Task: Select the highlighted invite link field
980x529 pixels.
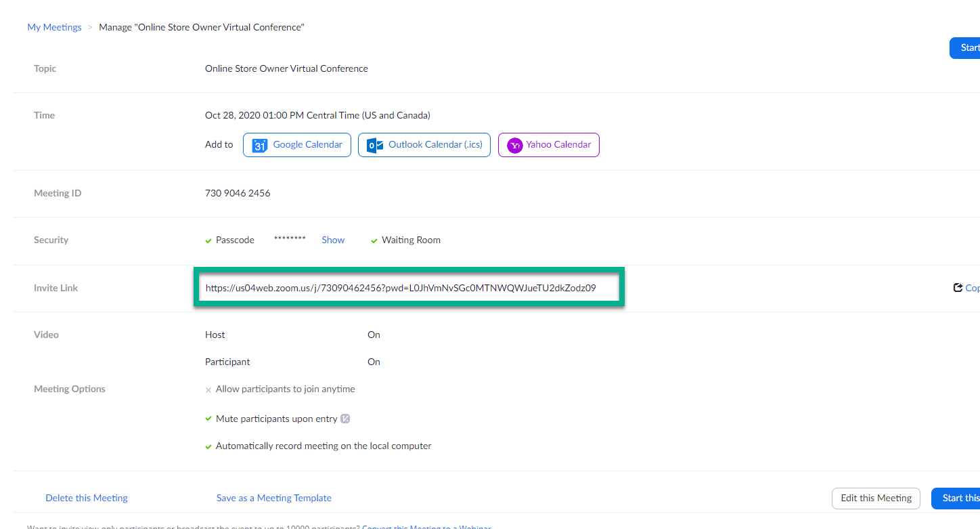Action: (409, 287)
